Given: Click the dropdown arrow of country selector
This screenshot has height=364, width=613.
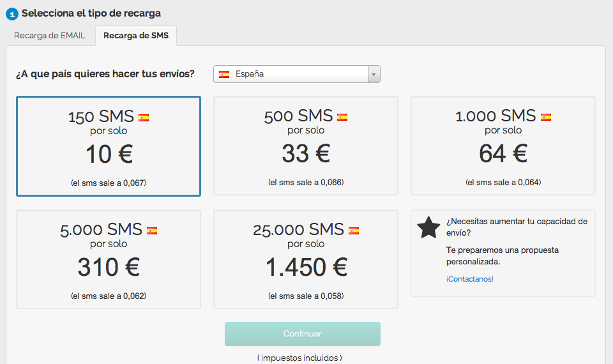Looking at the screenshot, I should (x=375, y=74).
